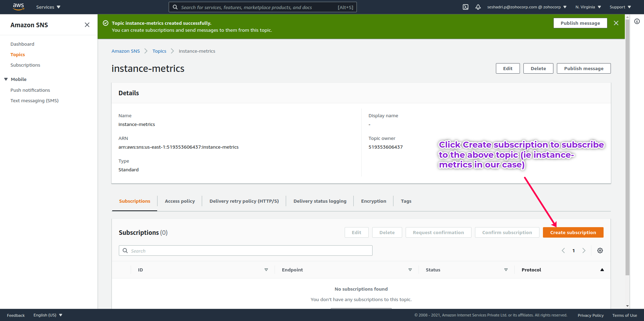Focus the subscriptions Search field
This screenshot has width=644, height=321.
tap(246, 251)
